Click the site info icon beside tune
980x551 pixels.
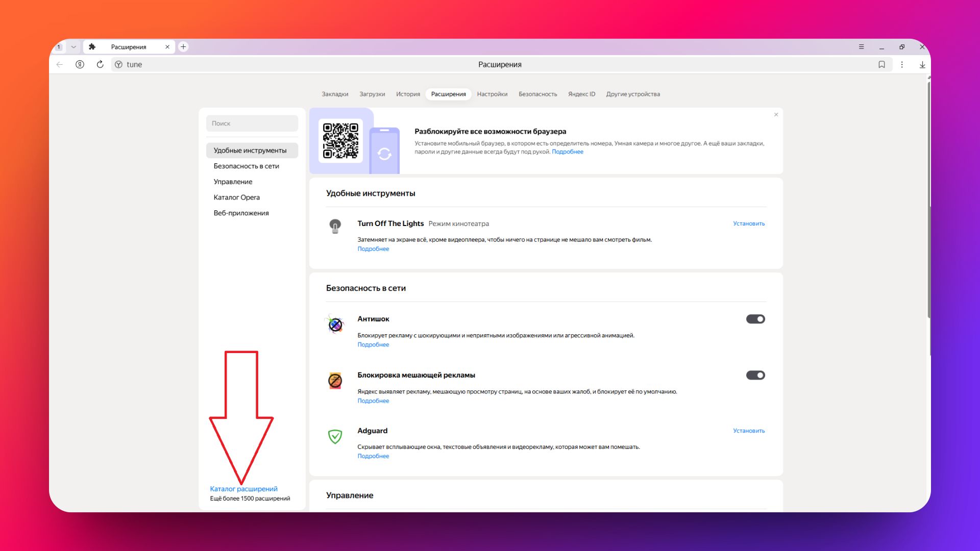click(118, 64)
